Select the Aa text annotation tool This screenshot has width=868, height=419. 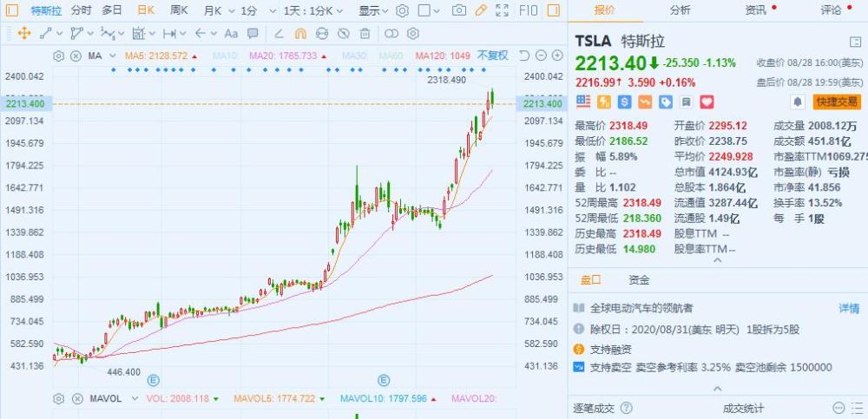[231, 34]
